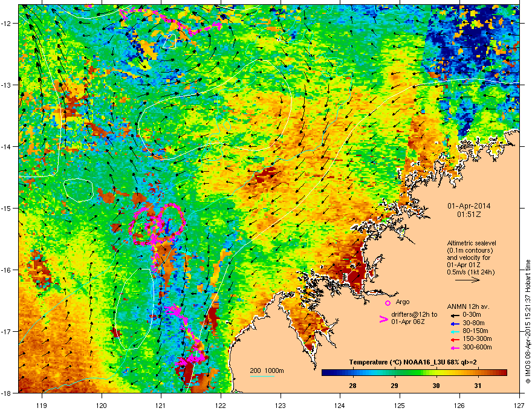The width and height of the screenshot is (532, 411).
Task: Click the magenta drifters arrowhead symbol in legend
Action: coord(383,319)
